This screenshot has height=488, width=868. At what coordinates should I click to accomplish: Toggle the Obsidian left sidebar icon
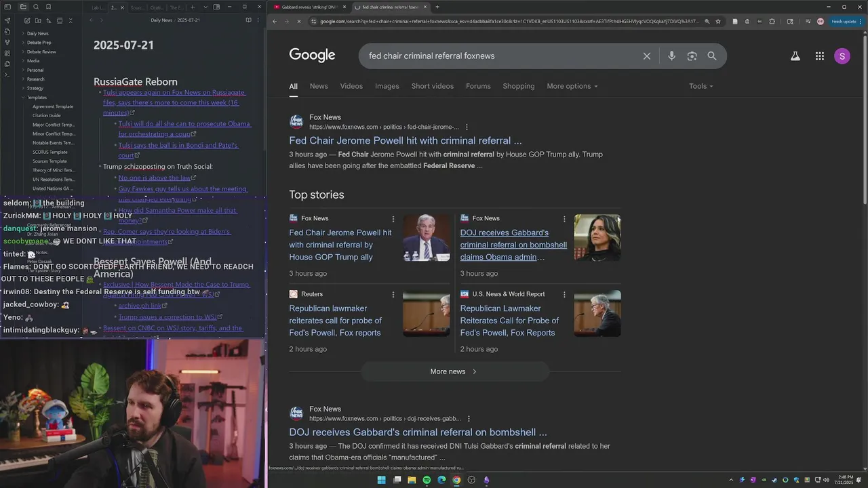7,7
